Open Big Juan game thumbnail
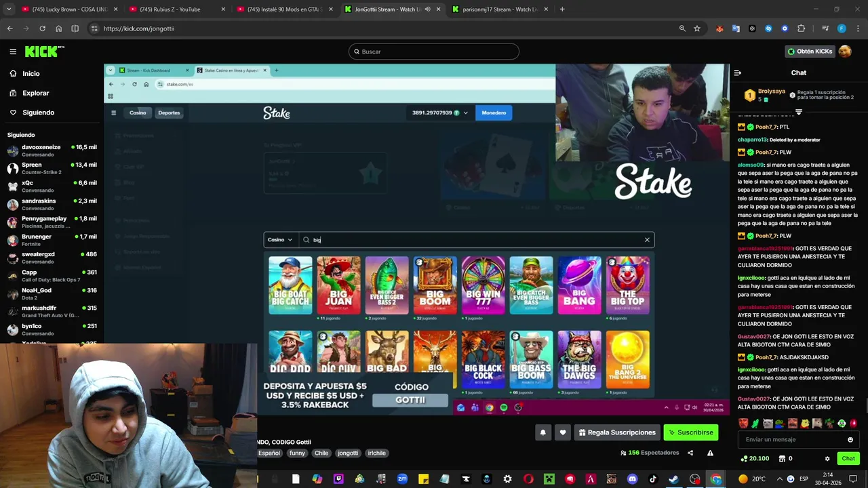 (x=338, y=285)
